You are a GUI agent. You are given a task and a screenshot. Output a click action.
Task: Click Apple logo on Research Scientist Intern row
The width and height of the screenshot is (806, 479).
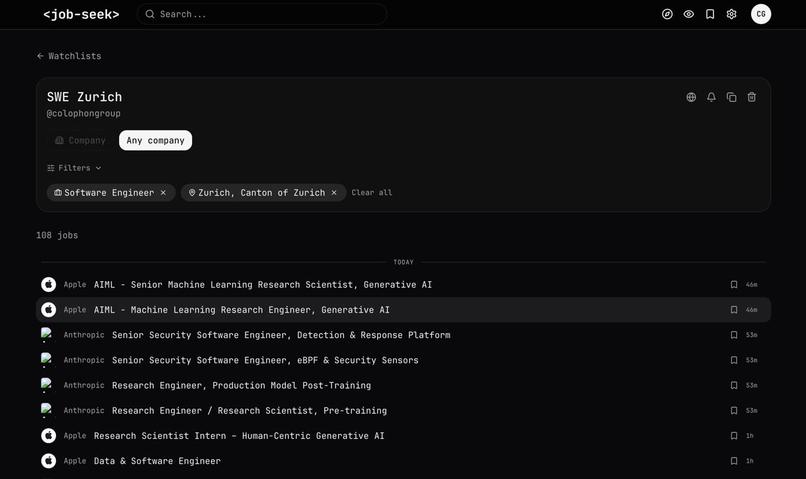pos(48,436)
